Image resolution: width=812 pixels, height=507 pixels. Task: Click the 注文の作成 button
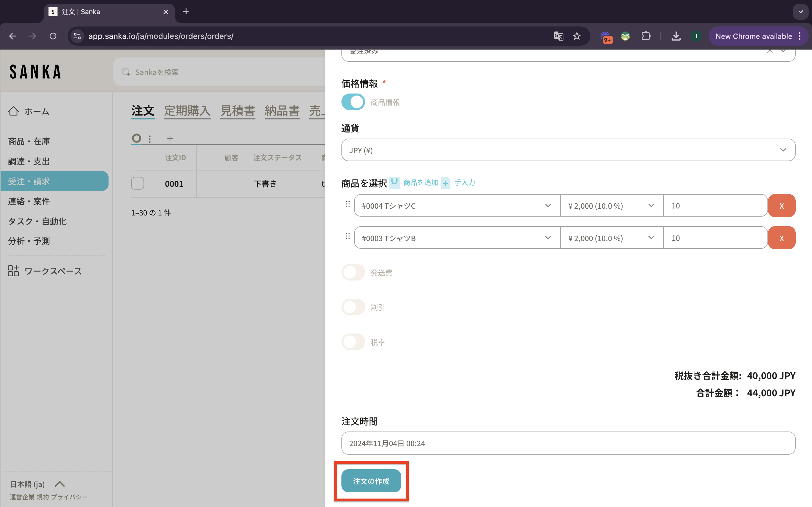point(371,481)
